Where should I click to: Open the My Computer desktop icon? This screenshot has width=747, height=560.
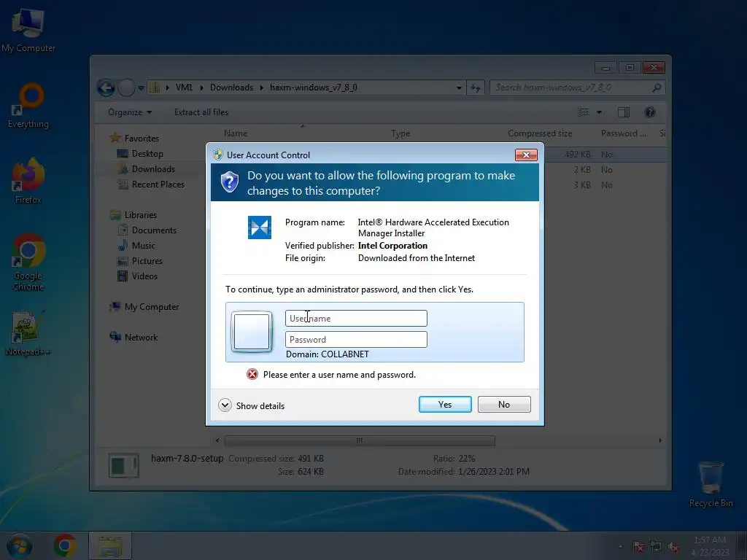click(x=28, y=30)
